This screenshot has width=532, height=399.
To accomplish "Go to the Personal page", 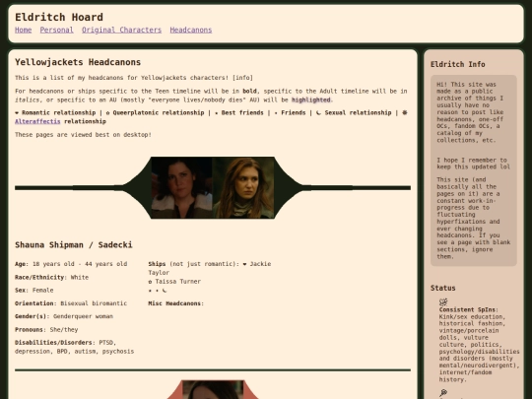I will (x=57, y=30).
